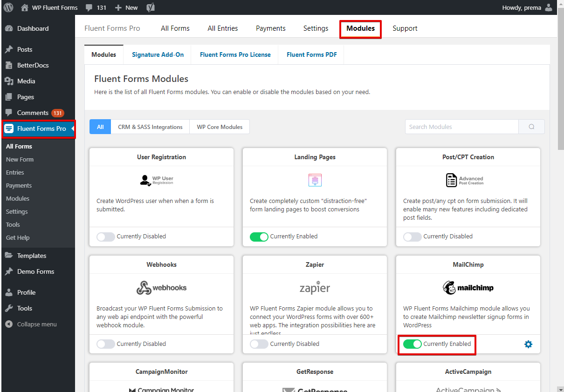Click the user avatar next to Howdy, prema

(549, 7)
